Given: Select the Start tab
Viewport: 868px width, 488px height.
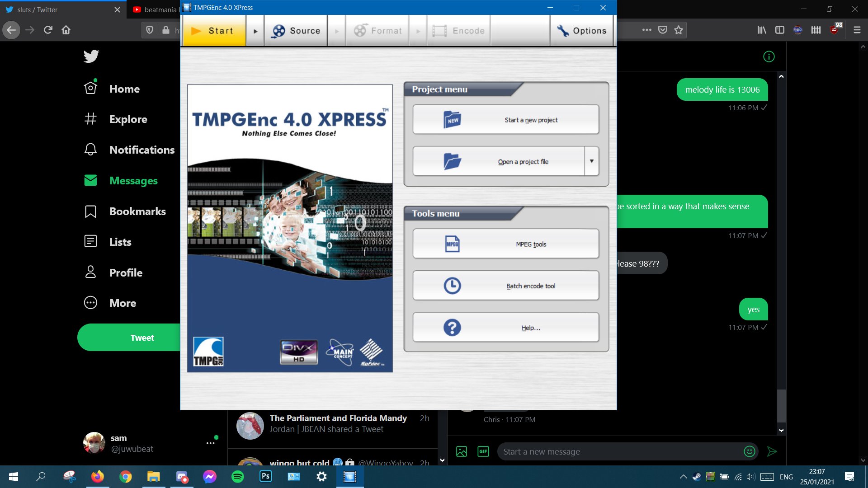Looking at the screenshot, I should (x=214, y=31).
